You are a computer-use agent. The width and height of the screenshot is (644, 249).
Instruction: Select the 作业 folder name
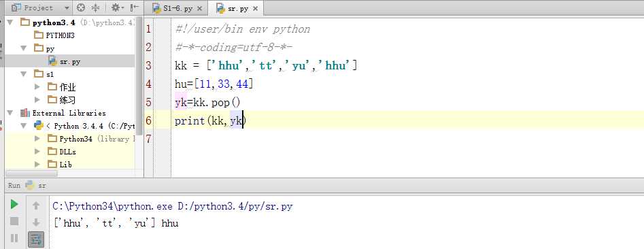click(x=67, y=86)
